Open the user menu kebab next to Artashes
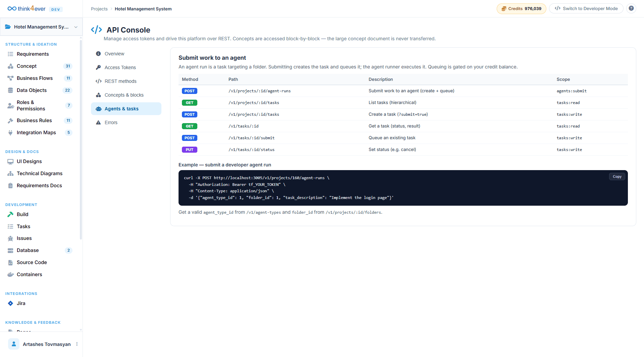This screenshot has height=357, width=644. [77, 344]
